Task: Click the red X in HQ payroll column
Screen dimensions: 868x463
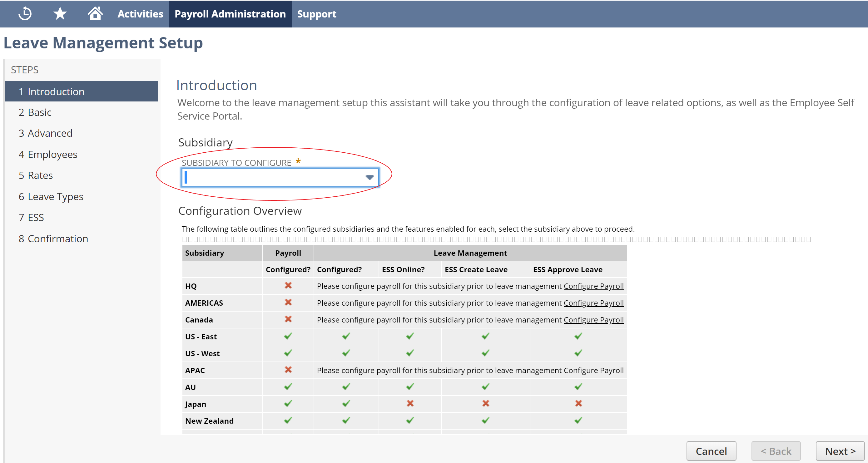Action: 288,286
